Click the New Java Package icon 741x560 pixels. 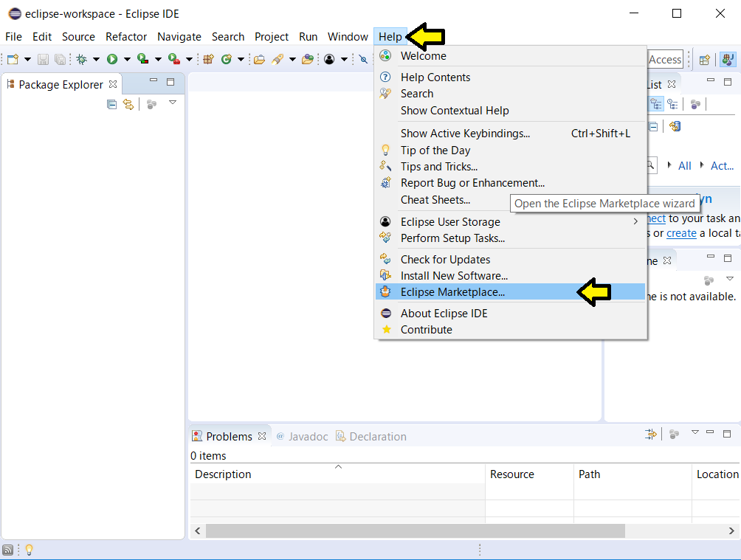[x=208, y=59]
